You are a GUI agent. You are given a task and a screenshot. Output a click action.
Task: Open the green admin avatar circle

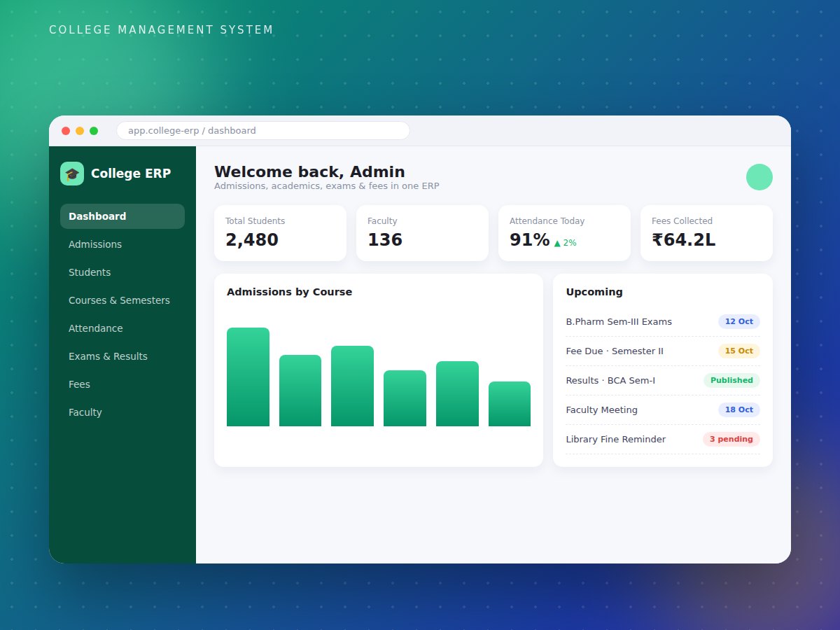[759, 177]
